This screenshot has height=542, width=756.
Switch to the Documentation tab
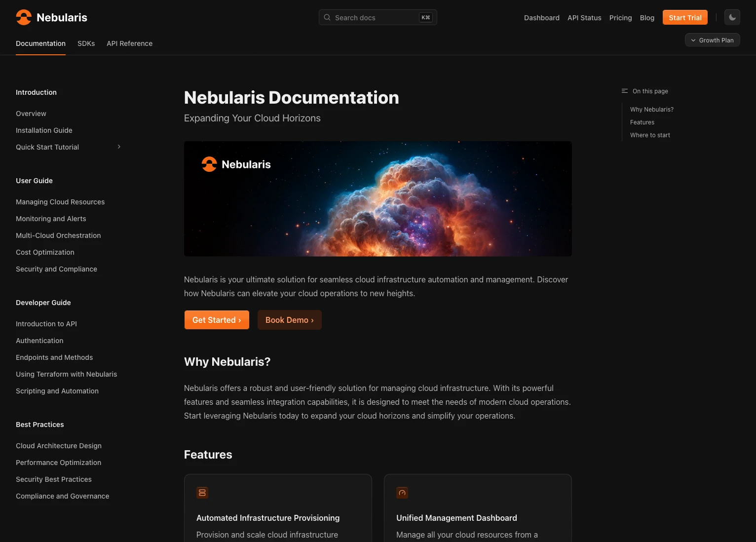point(40,43)
